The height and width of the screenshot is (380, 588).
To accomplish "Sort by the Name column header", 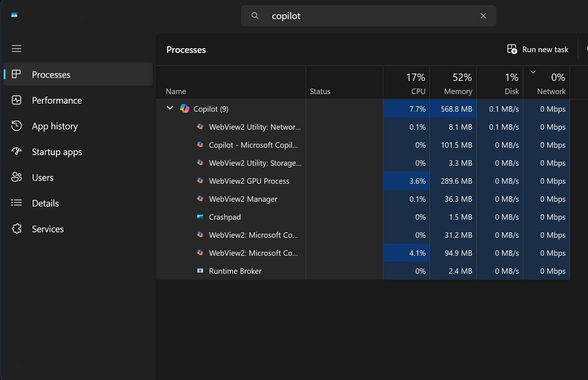I will [231, 83].
